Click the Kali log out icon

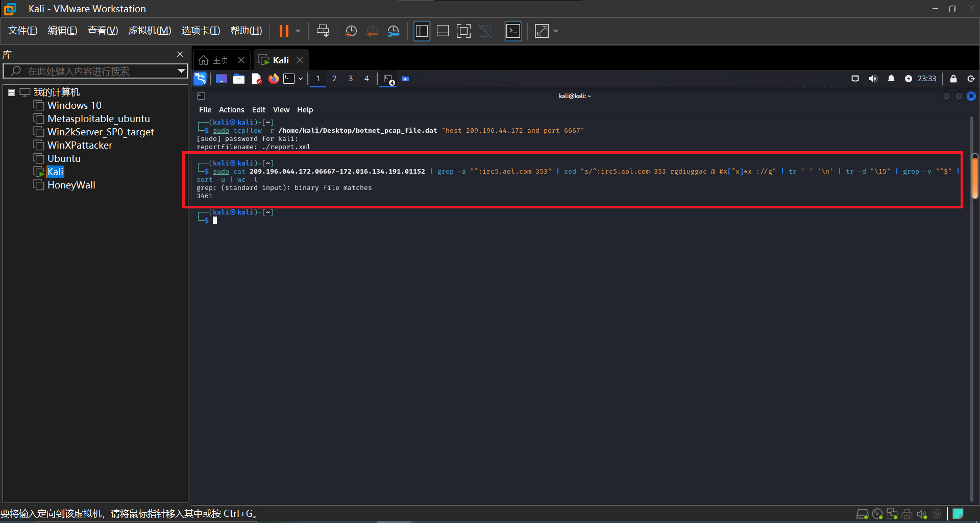click(x=971, y=79)
